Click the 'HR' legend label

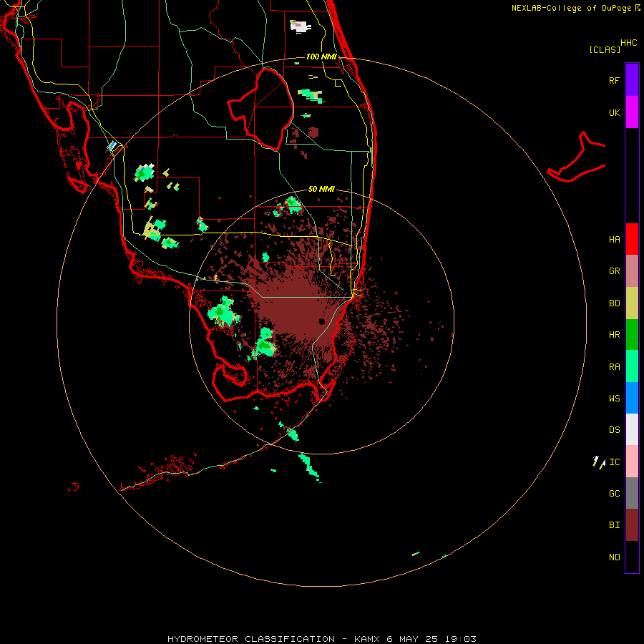click(614, 335)
